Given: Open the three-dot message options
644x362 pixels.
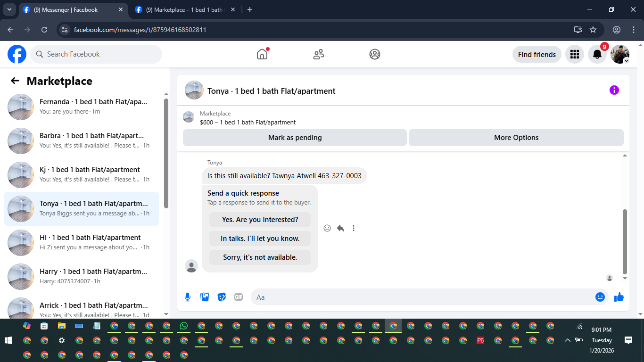Looking at the screenshot, I should coord(354,228).
